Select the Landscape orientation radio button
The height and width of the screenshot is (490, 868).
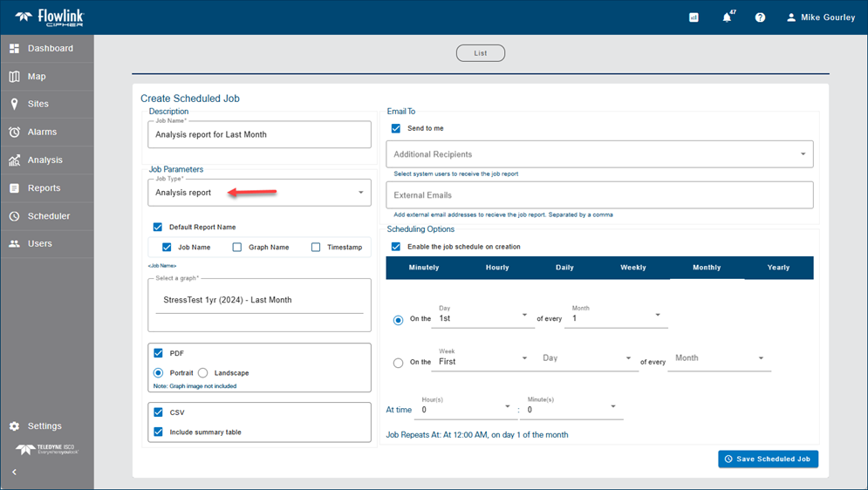(x=203, y=373)
